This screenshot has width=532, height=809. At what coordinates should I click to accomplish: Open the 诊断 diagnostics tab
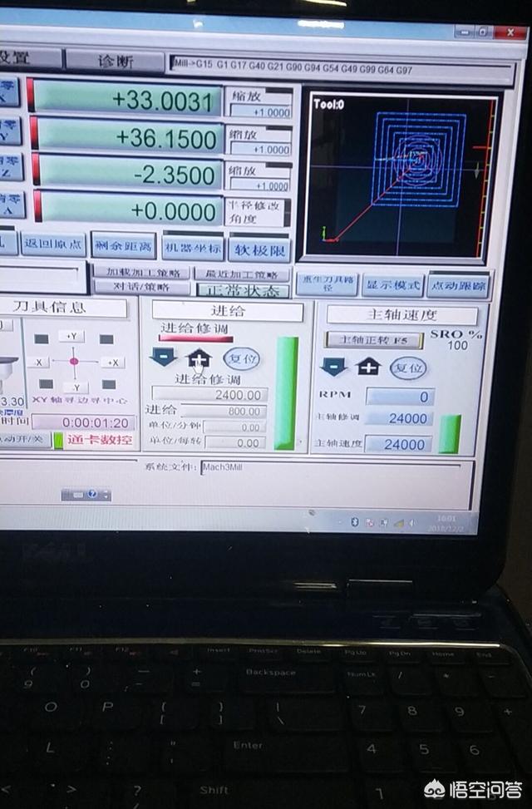point(115,62)
